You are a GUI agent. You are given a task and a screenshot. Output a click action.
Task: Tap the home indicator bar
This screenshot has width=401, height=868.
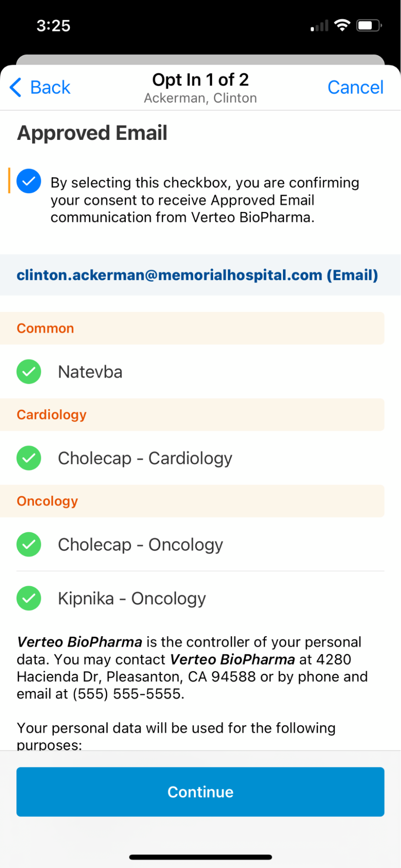(x=200, y=857)
